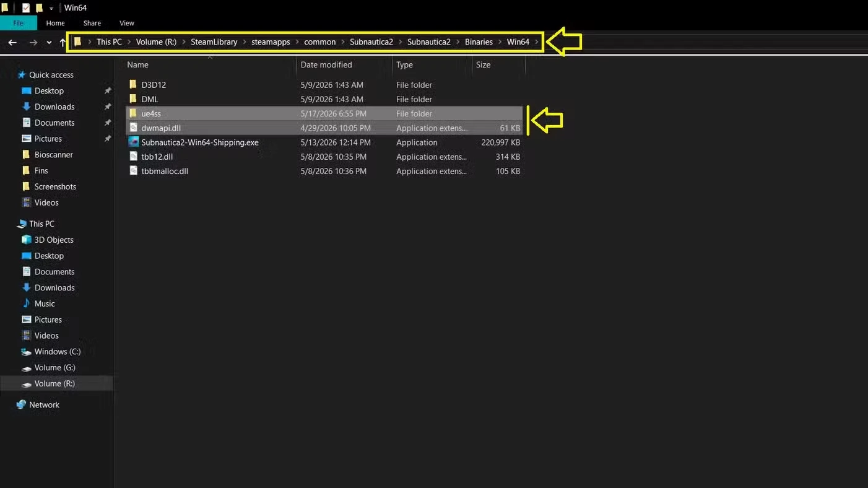Select the D3D12 folder name
The height and width of the screenshot is (488, 868).
(x=154, y=85)
